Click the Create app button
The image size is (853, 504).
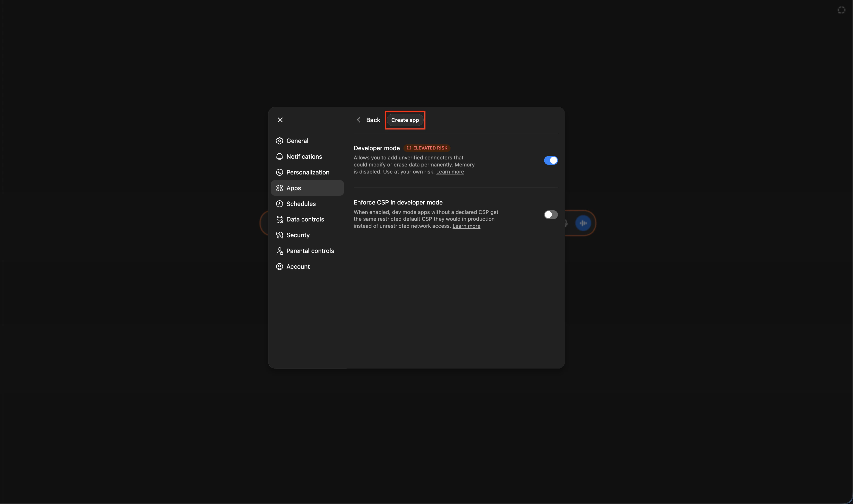click(405, 120)
